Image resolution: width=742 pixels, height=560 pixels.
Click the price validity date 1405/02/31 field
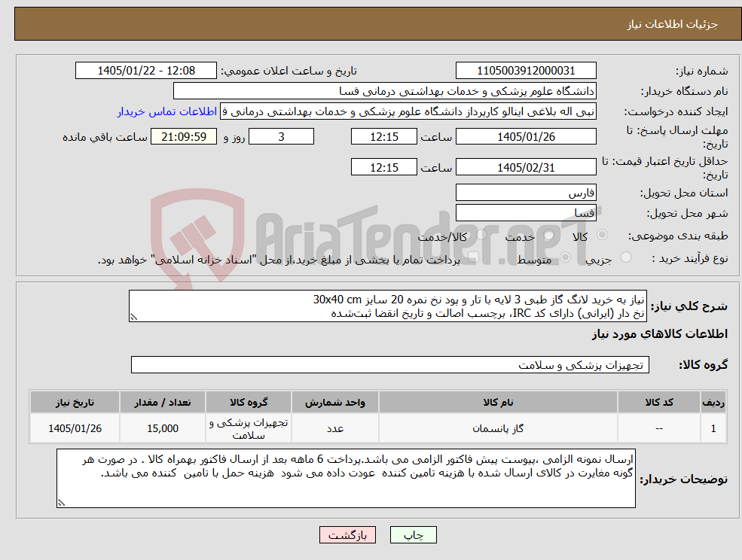pyautogui.click(x=526, y=167)
